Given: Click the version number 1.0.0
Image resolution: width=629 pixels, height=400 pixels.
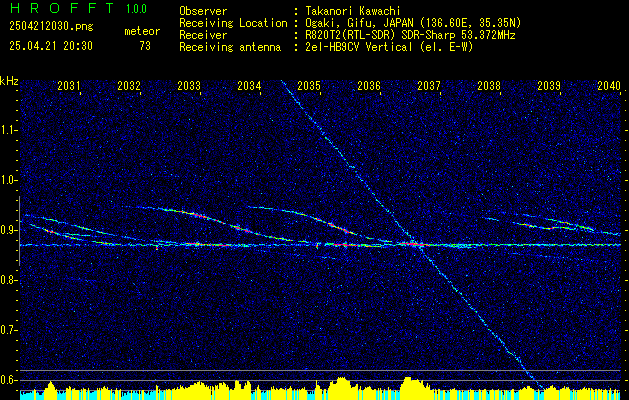Looking at the screenshot, I should point(136,9).
